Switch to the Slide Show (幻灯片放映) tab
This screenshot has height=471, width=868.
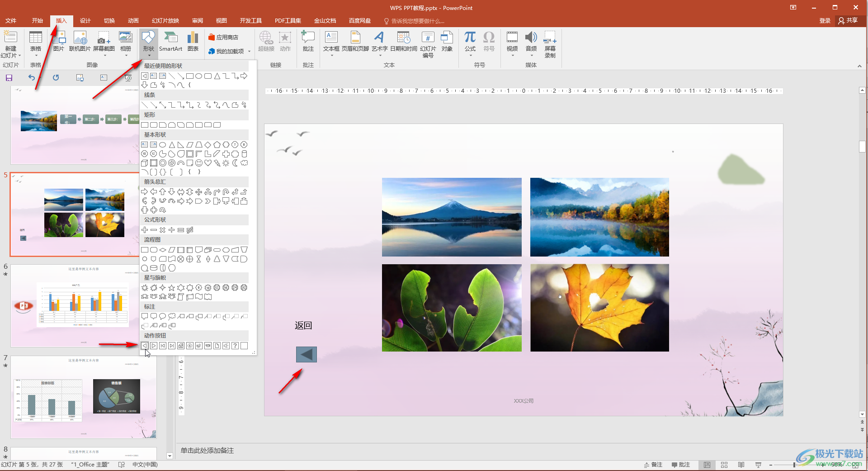[x=165, y=21]
